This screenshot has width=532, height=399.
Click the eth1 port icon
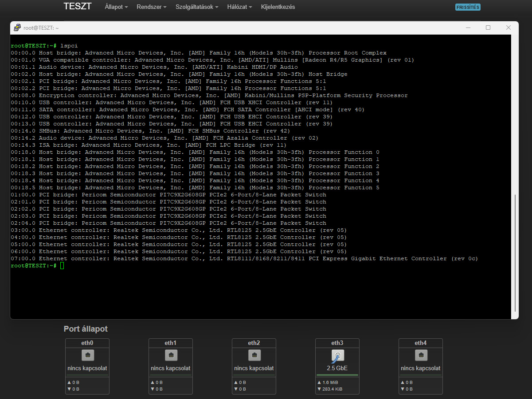[171, 355]
